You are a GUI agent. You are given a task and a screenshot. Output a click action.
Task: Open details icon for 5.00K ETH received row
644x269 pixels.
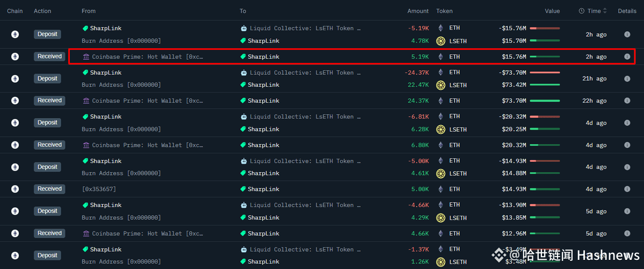627,189
